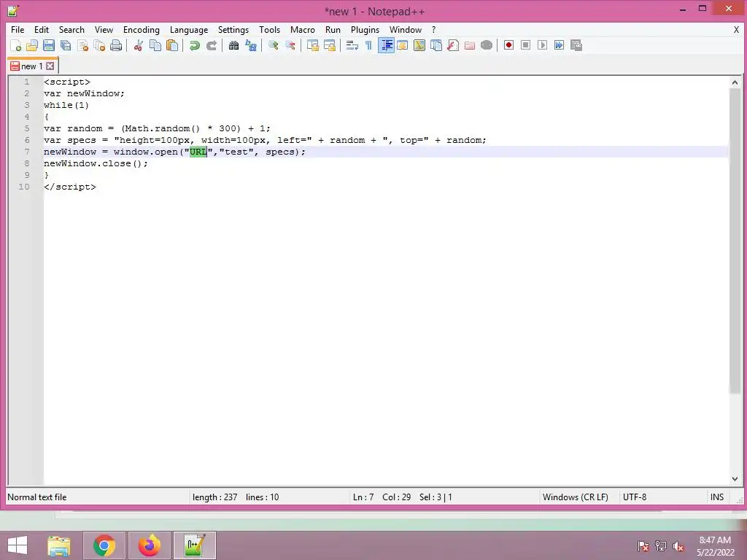747x560 pixels.
Task: Open the Search menu
Action: click(71, 29)
